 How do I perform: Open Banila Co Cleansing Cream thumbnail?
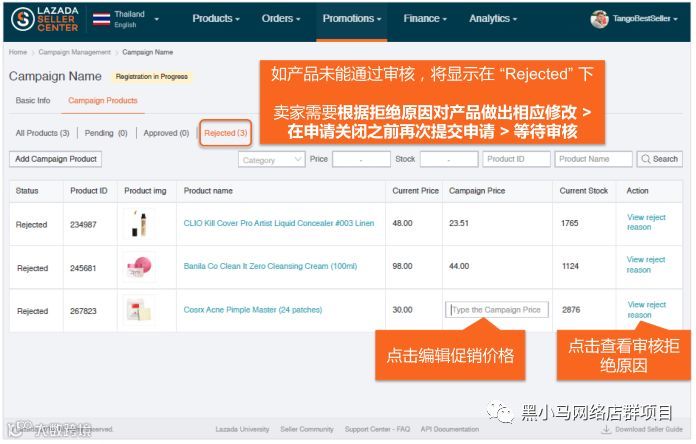(139, 267)
